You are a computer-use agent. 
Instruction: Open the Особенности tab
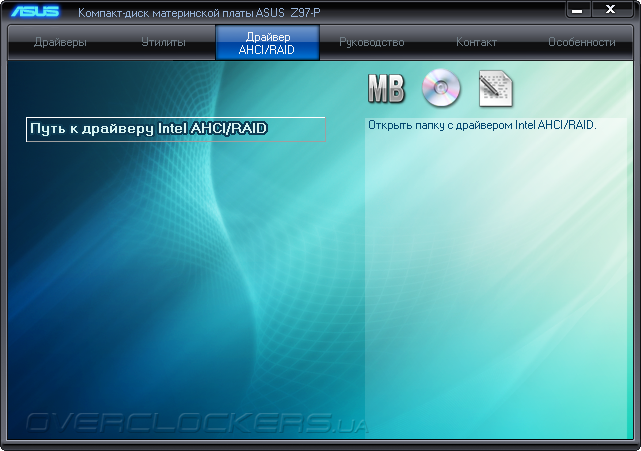tap(581, 42)
